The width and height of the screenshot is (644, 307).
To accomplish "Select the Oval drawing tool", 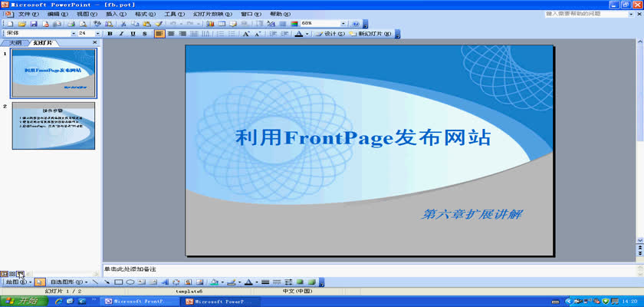I will pyautogui.click(x=130, y=282).
